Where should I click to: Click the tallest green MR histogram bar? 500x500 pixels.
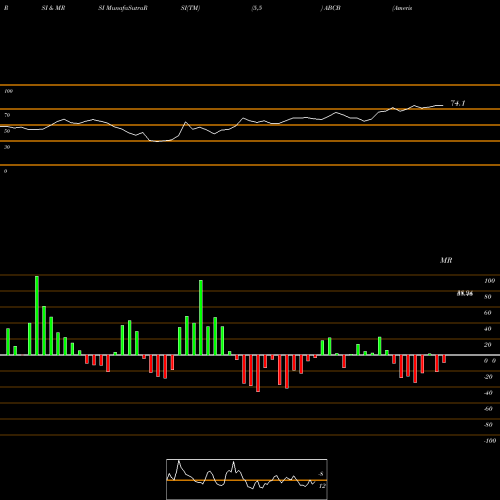(37, 315)
